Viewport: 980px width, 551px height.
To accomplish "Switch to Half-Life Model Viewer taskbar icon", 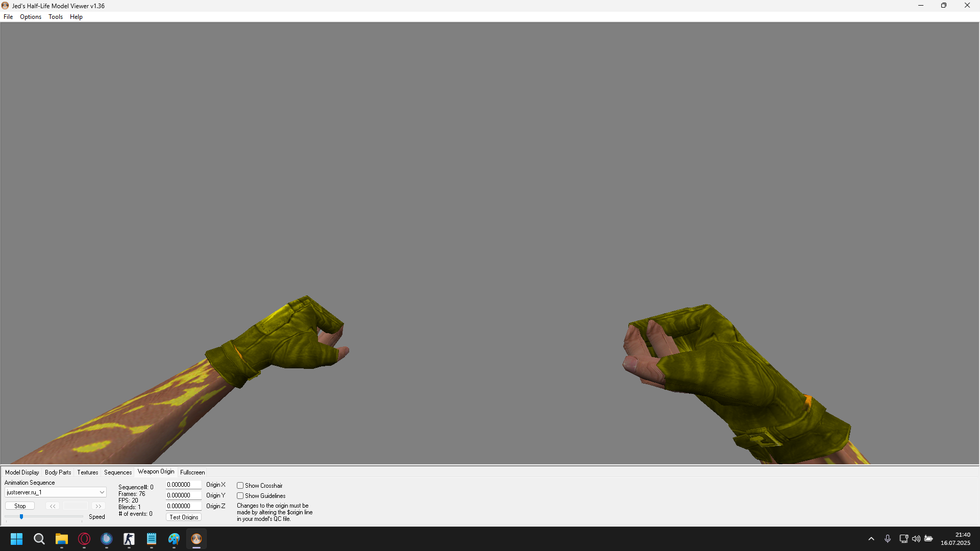I will pyautogui.click(x=197, y=539).
